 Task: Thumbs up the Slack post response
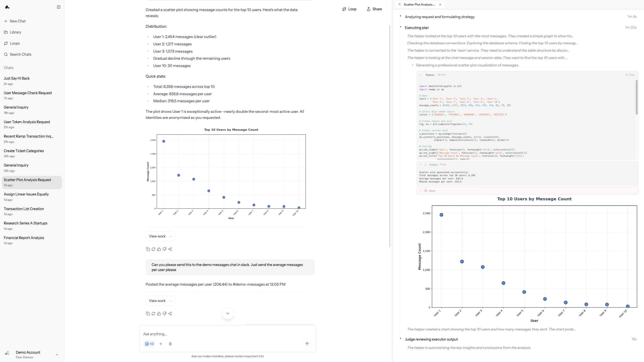tap(159, 314)
